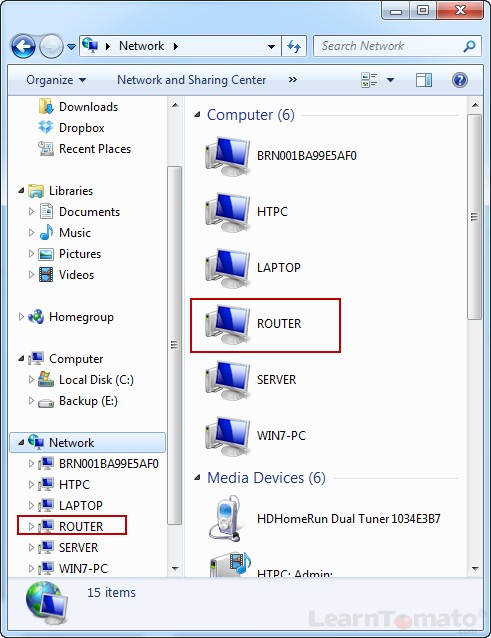
Task: Click the search magnifier icon
Action: (469, 46)
